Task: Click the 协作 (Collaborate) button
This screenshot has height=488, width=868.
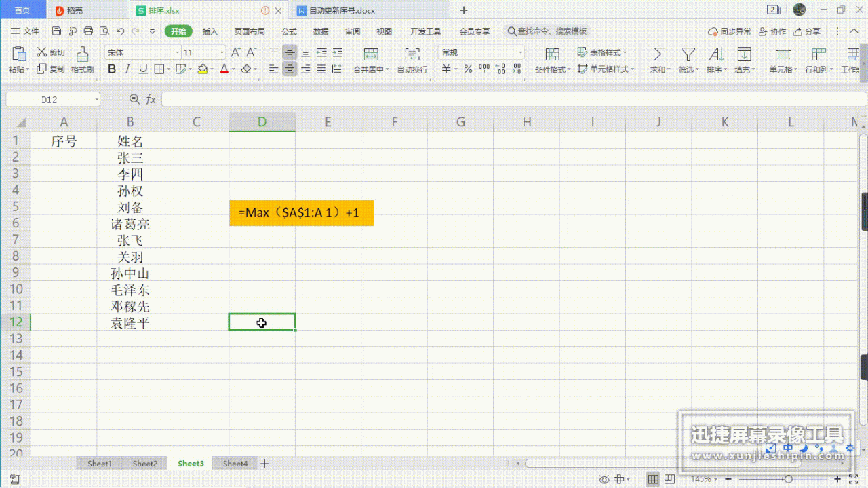Action: (x=772, y=31)
